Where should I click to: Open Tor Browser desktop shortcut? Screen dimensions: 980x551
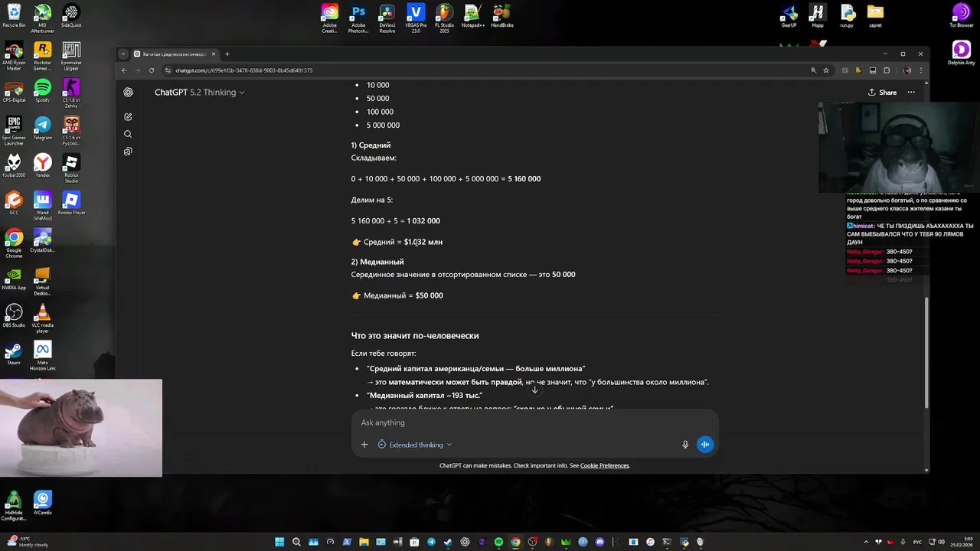[962, 16]
